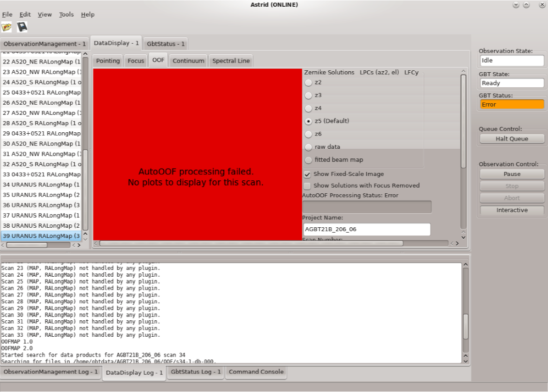The width and height of the screenshot is (548, 392).
Task: Open the View menu
Action: tap(45, 15)
